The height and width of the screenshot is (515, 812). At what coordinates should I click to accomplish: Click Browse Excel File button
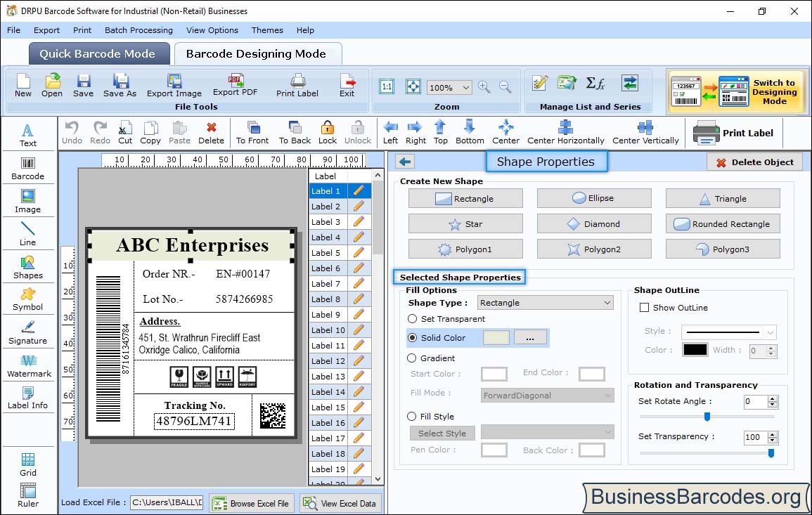point(252,503)
